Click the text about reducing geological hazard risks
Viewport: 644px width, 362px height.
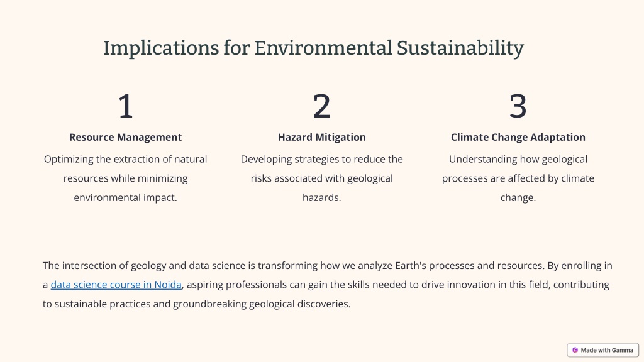pos(321,178)
